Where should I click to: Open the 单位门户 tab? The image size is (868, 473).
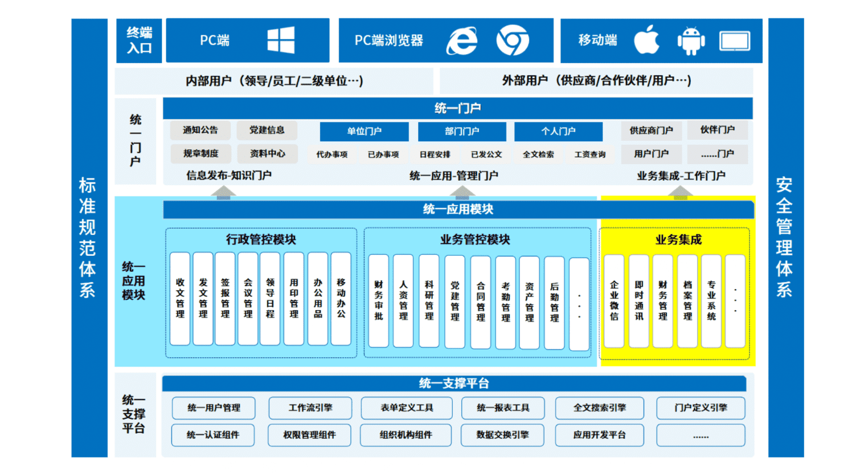[x=364, y=131]
